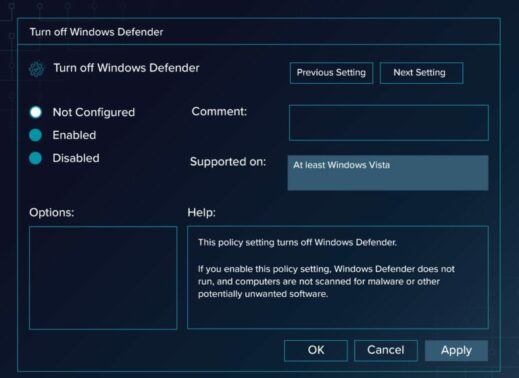Select the Enabled radio button
The width and height of the screenshot is (519, 378).
[36, 135]
